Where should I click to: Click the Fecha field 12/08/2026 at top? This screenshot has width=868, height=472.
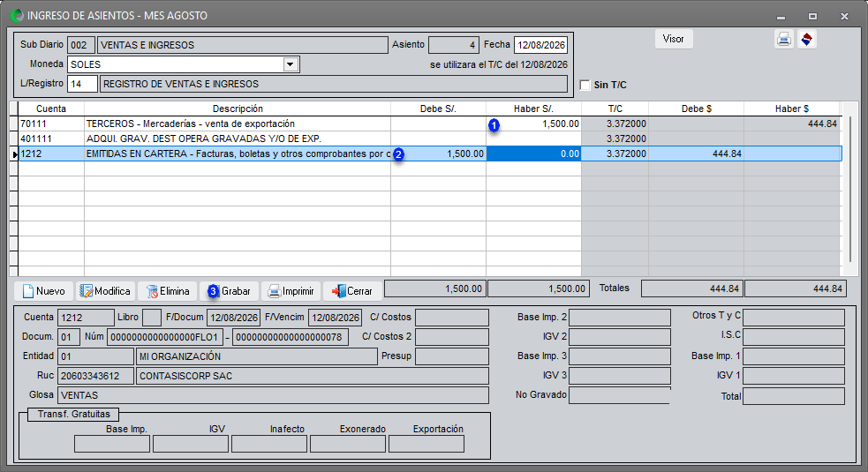coord(540,45)
